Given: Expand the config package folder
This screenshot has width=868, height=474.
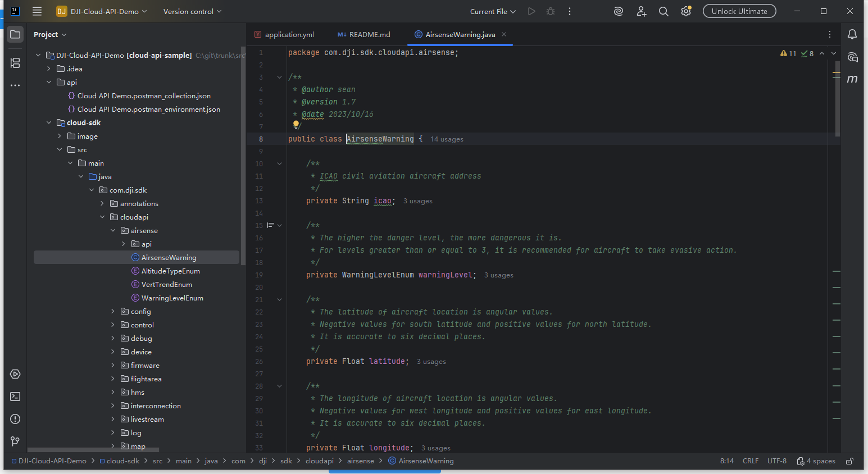Looking at the screenshot, I should (113, 311).
